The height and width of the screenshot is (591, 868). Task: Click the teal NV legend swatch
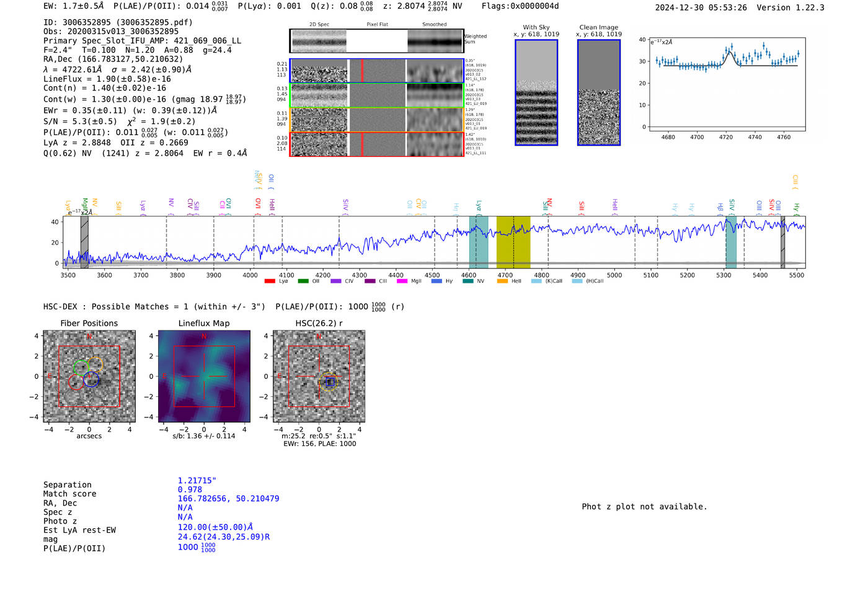[468, 281]
